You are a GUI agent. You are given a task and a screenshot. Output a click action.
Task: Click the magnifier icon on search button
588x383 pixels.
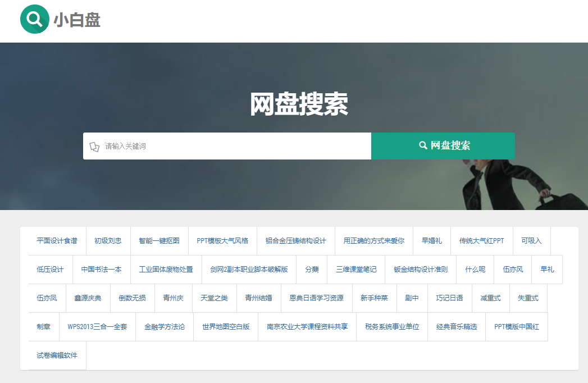click(x=423, y=145)
